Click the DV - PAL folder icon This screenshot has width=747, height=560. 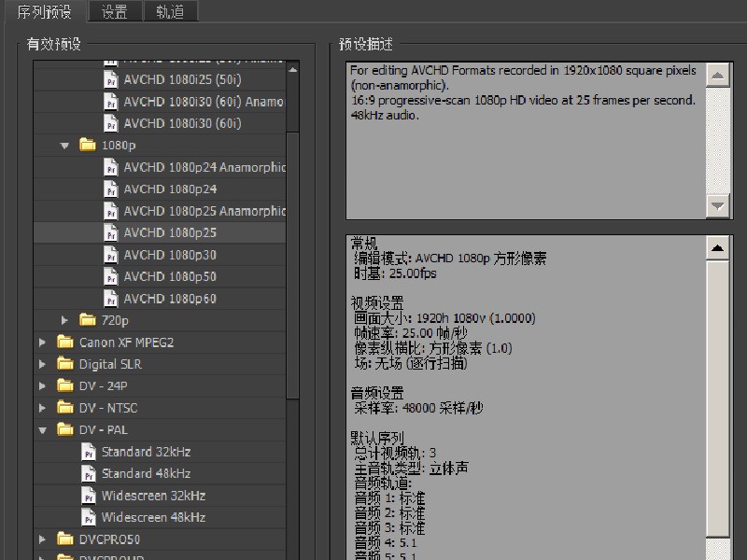click(x=63, y=429)
